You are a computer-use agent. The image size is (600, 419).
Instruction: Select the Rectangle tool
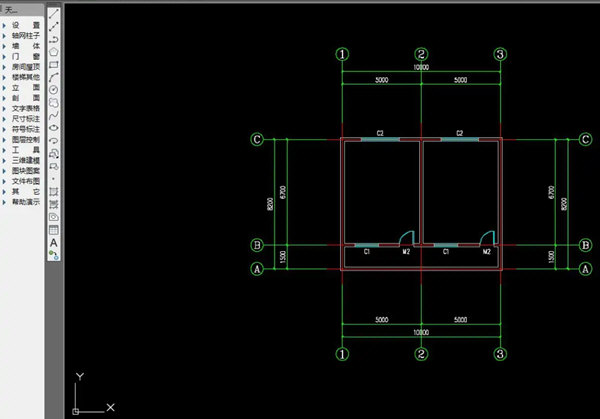[54, 64]
